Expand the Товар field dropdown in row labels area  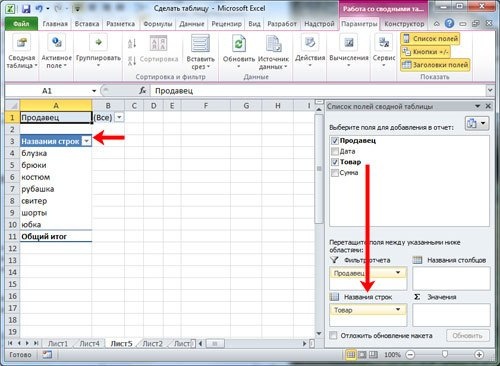tap(398, 310)
